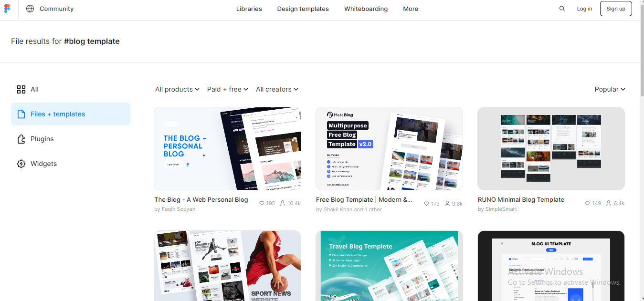644x301 pixels.
Task: Open author SimpleSmart's profile
Action: point(501,209)
